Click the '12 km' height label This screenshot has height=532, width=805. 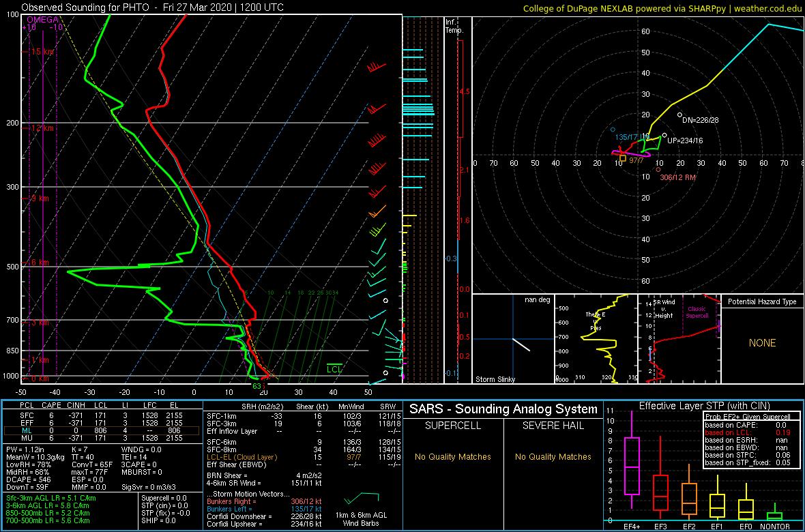tap(41, 128)
